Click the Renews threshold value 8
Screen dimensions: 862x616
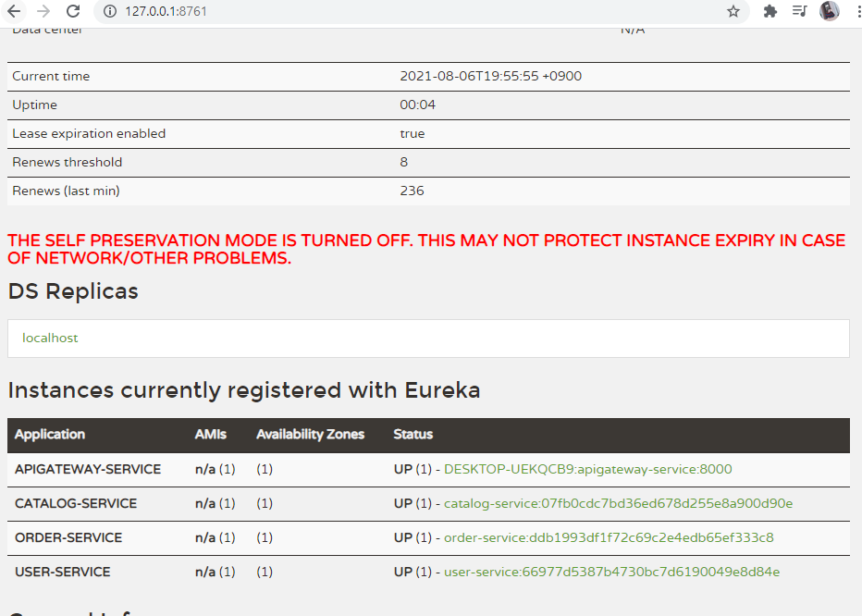403,162
